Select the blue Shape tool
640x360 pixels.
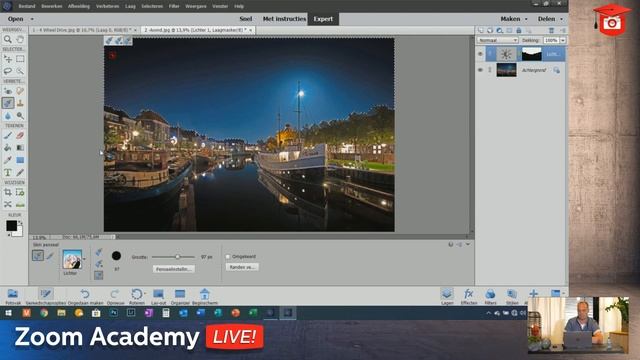[20, 160]
